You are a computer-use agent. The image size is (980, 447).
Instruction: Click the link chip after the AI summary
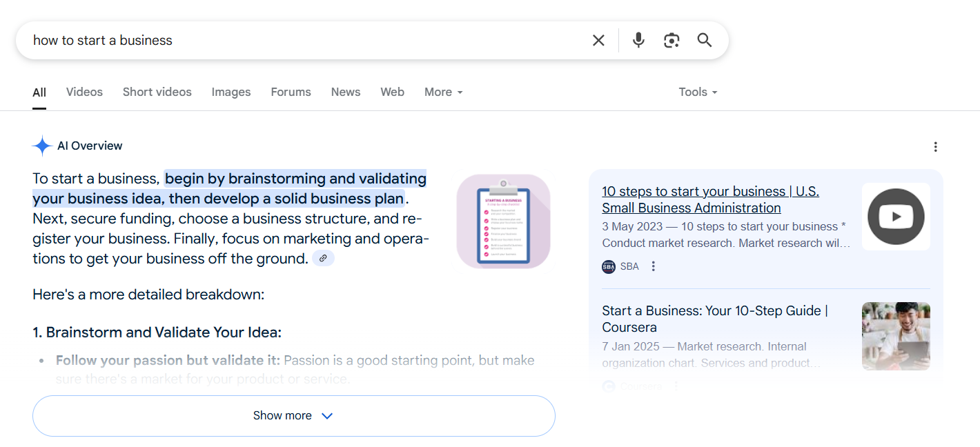click(322, 258)
